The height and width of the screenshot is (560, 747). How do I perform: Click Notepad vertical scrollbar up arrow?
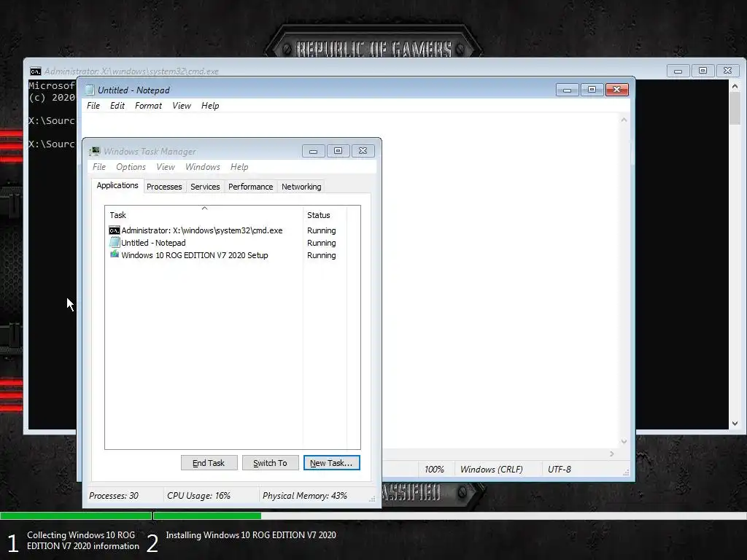coord(624,120)
